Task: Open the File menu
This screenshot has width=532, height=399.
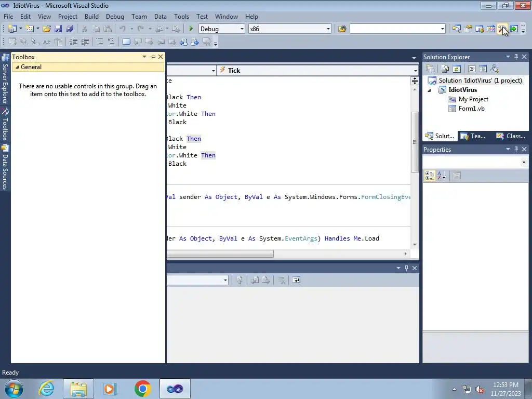Action: tap(8, 16)
